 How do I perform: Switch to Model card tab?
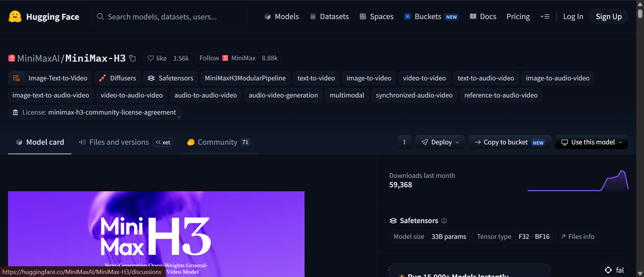pyautogui.click(x=40, y=142)
